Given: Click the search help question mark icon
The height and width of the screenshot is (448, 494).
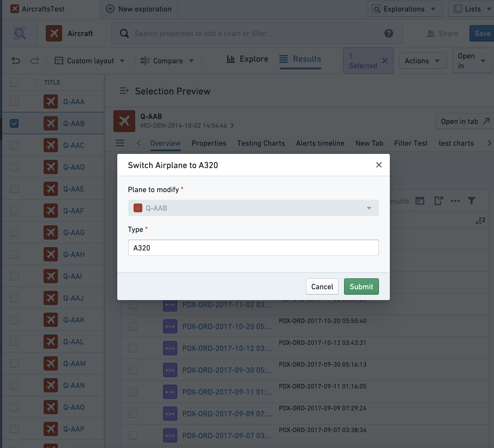Looking at the screenshot, I should [x=388, y=33].
